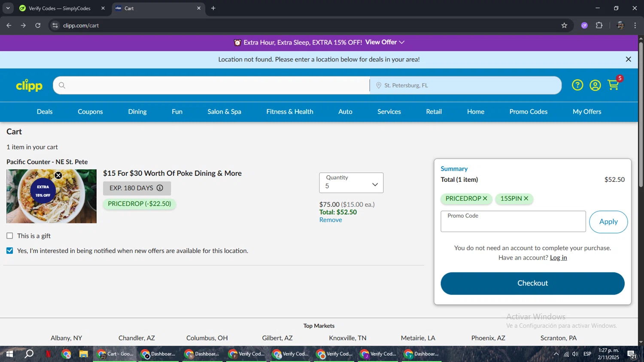Image resolution: width=644 pixels, height=362 pixels.
Task: Click the St. Petersburg, FL location field
Action: tap(466, 85)
